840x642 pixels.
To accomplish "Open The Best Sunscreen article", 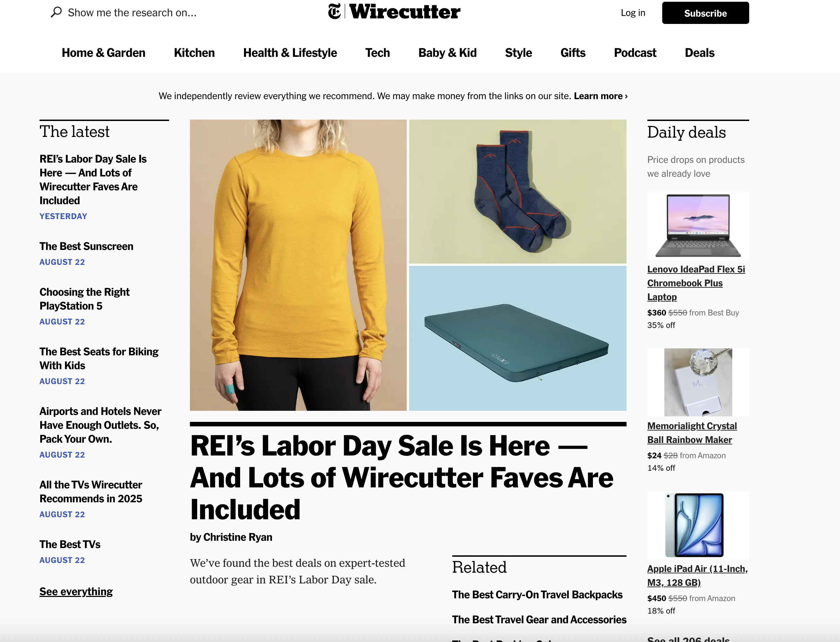I will coord(86,246).
